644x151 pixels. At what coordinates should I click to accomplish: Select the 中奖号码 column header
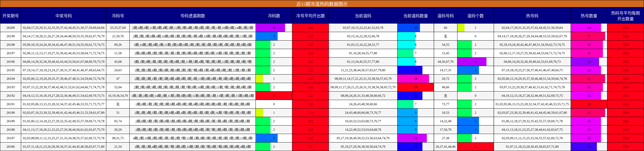[64, 16]
